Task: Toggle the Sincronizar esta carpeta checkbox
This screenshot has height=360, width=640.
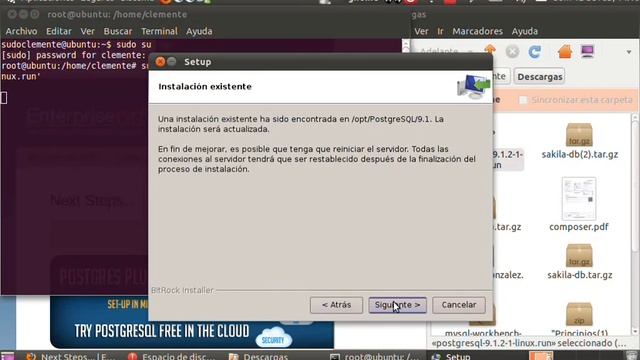Action: pyautogui.click(x=523, y=100)
